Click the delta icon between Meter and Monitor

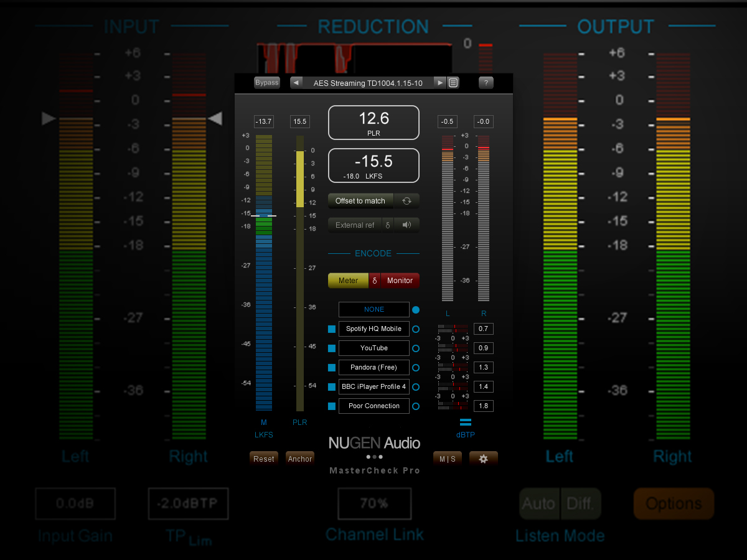[x=374, y=280]
